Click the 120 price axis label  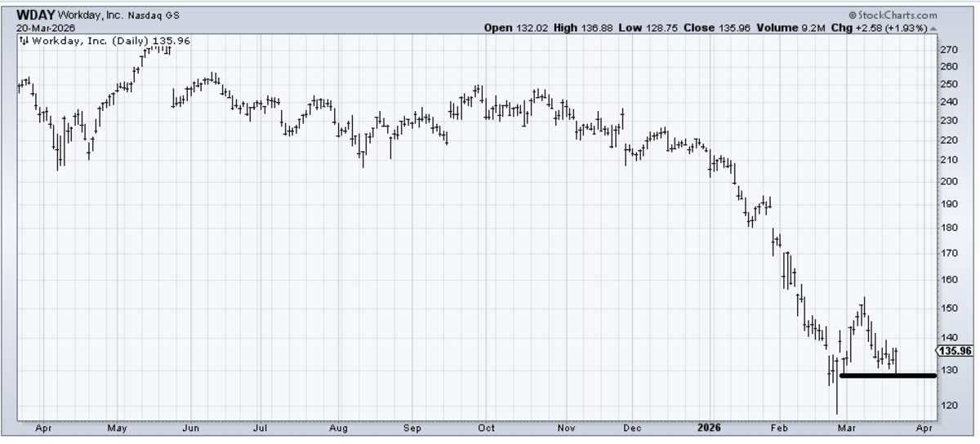point(948,406)
